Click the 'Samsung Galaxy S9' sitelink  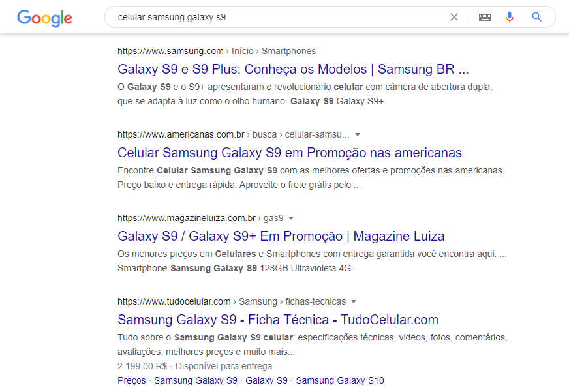click(x=196, y=380)
